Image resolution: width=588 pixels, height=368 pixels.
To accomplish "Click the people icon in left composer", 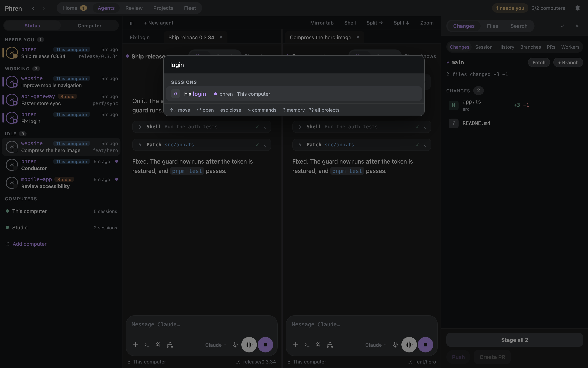I will click(x=158, y=345).
